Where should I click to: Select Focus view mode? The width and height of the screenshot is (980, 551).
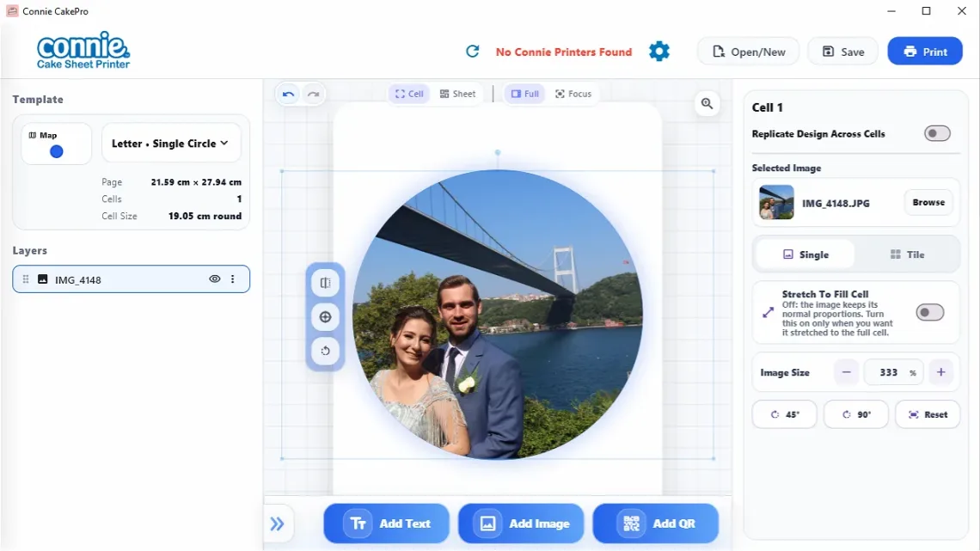tap(573, 94)
